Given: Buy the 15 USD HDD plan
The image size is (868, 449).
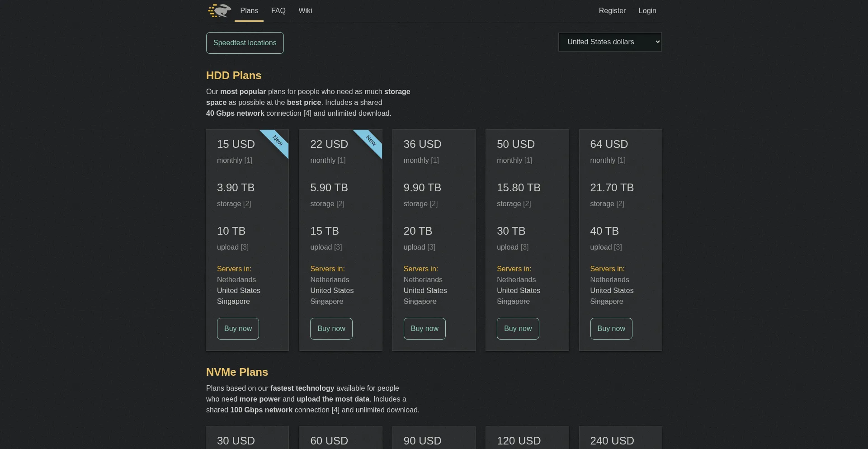Looking at the screenshot, I should 238,329.
